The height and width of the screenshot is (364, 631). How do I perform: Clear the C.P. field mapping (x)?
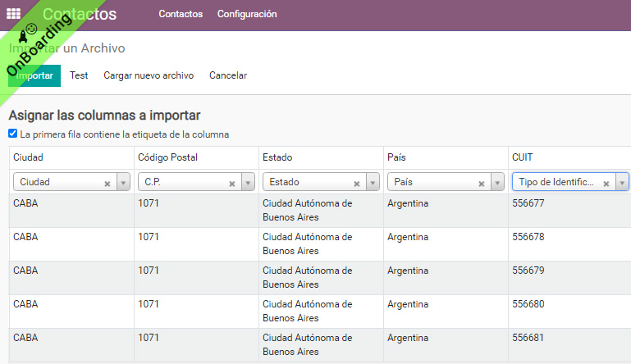tap(232, 184)
